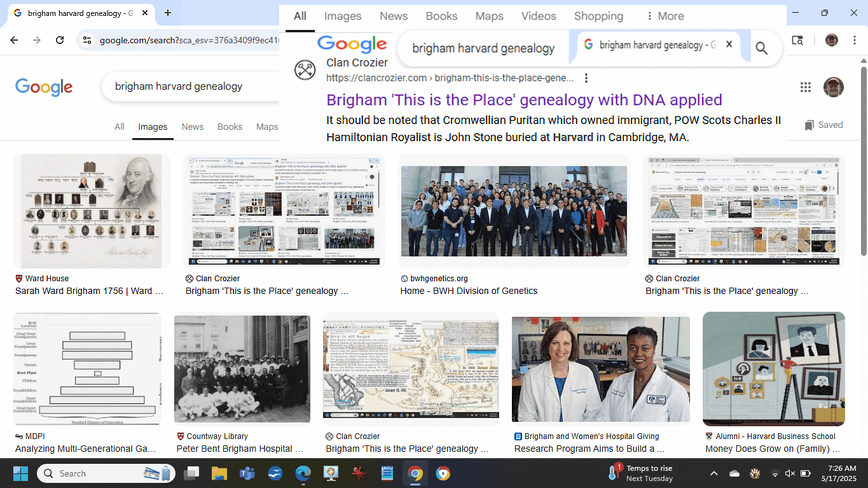
Task: Close the hovered tab card with its X
Action: pyautogui.click(x=729, y=45)
